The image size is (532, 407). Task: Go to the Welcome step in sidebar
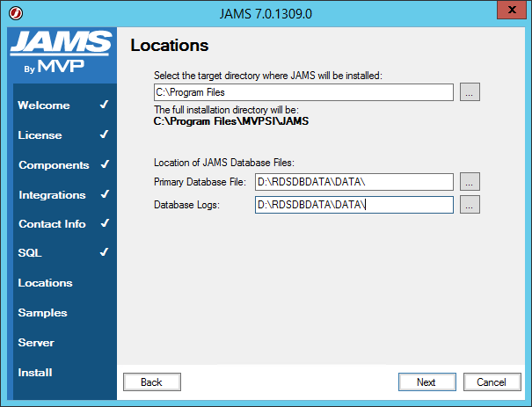coord(44,105)
